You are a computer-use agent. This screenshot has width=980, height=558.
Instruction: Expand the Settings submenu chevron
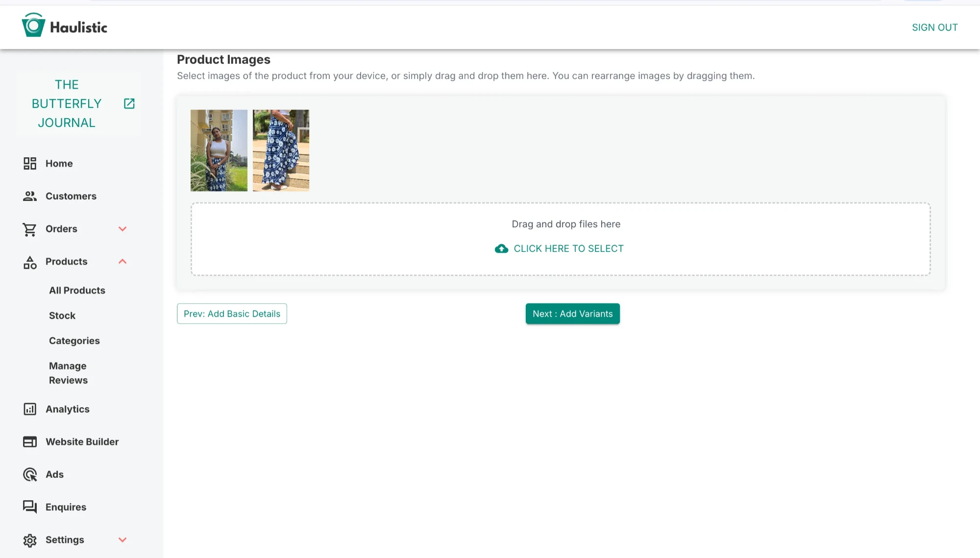(122, 540)
